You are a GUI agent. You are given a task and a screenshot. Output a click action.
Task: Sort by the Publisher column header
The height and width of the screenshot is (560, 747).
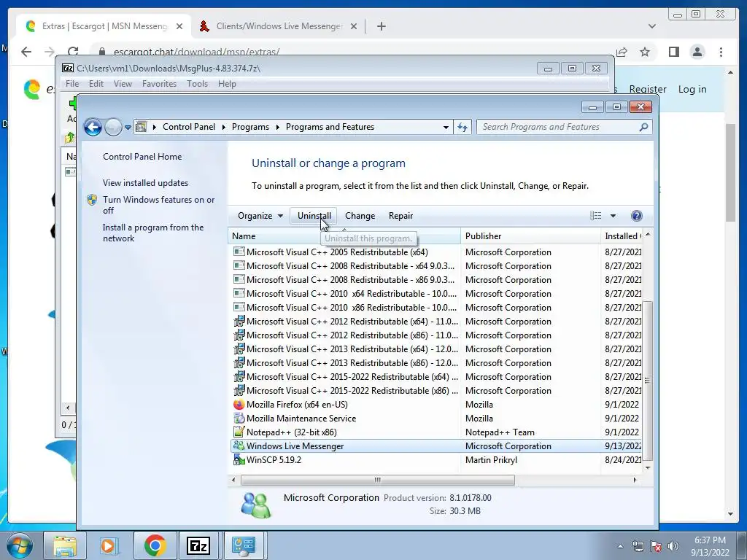pyautogui.click(x=530, y=236)
